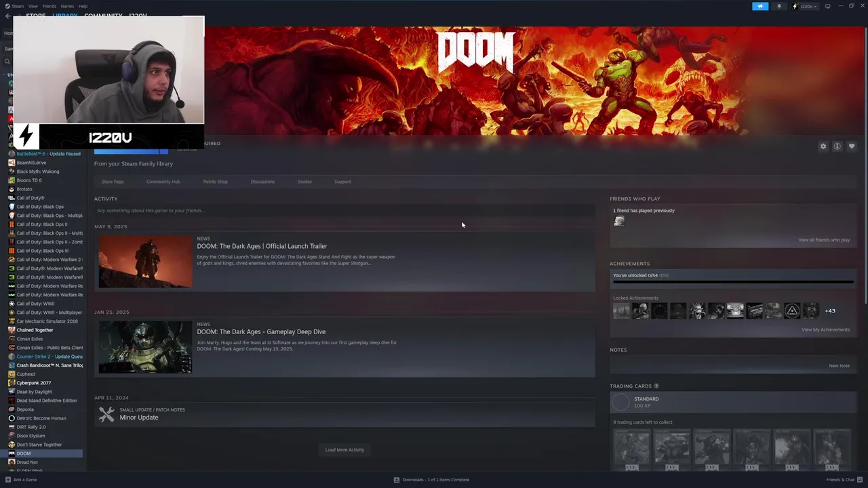View all friends who play
The width and height of the screenshot is (868, 488).
[824, 240]
